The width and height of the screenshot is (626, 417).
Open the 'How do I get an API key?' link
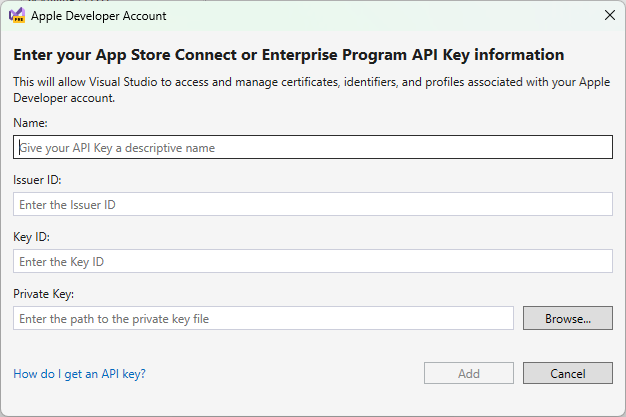click(79, 373)
